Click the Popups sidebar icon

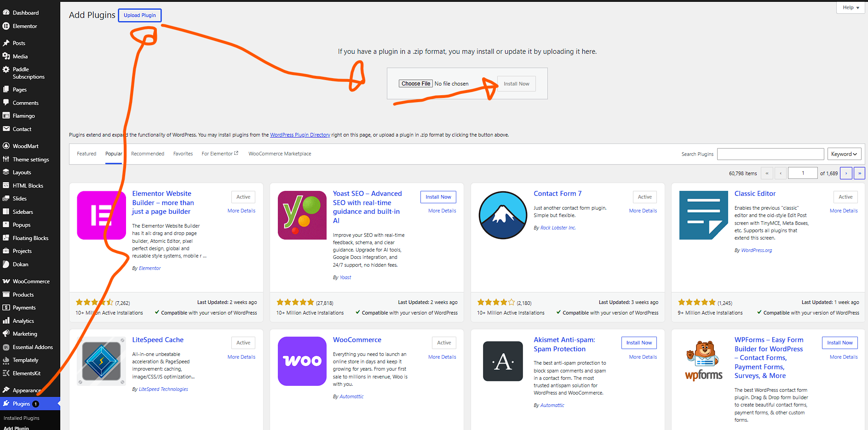[6, 224]
